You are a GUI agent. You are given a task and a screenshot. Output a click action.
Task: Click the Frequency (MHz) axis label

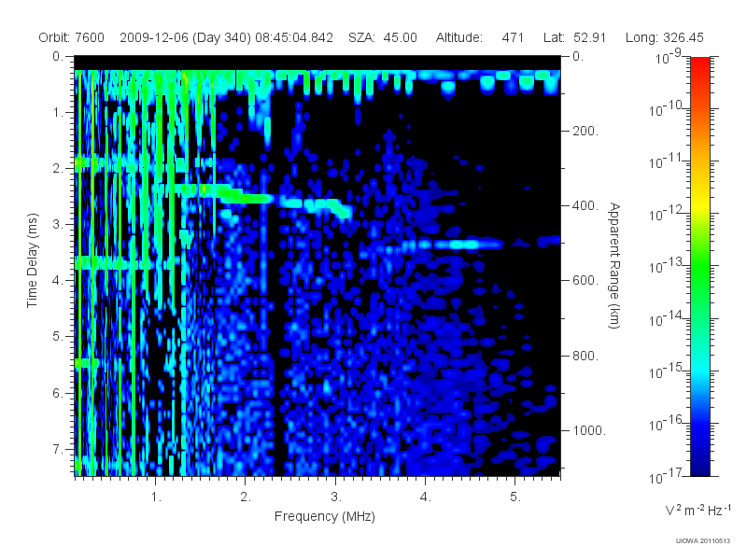point(324,517)
